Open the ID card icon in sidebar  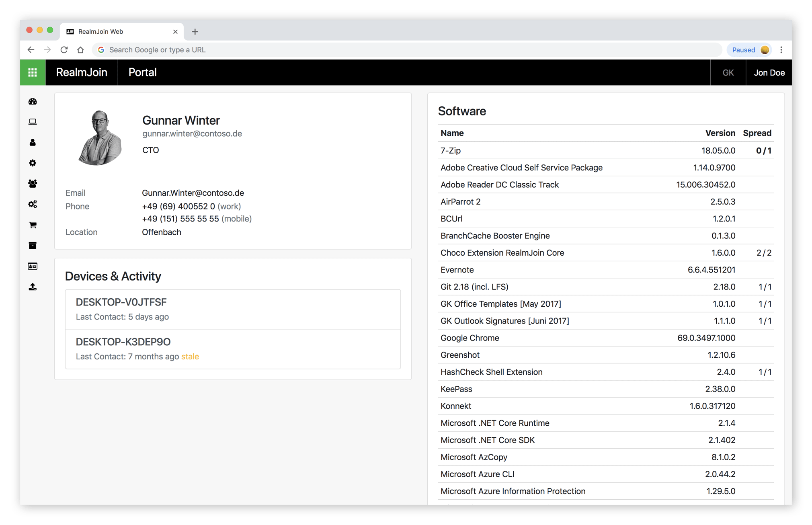(33, 266)
